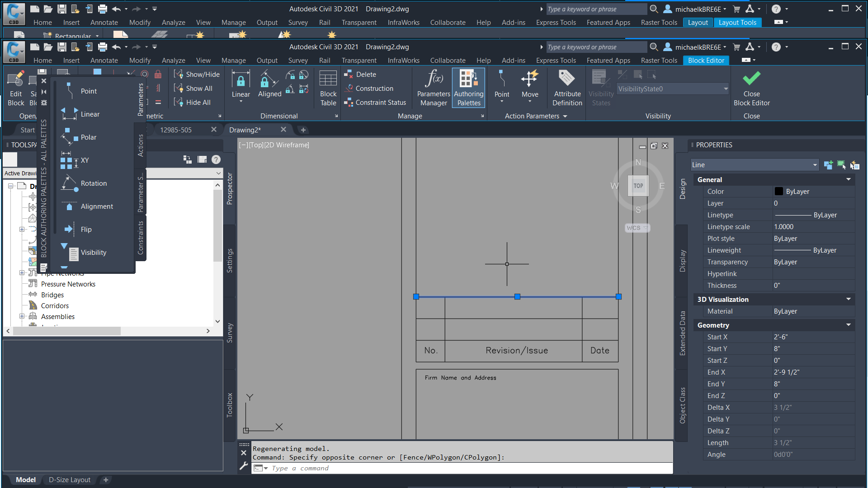Image resolution: width=868 pixels, height=488 pixels.
Task: Open the Block Table tool
Action: click(x=327, y=88)
